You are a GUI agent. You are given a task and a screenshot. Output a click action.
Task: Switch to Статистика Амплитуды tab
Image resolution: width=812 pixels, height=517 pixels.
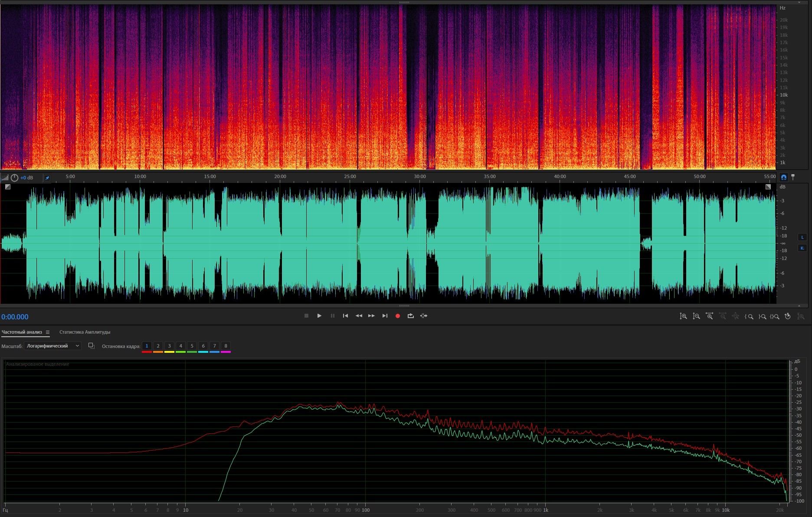coord(85,332)
